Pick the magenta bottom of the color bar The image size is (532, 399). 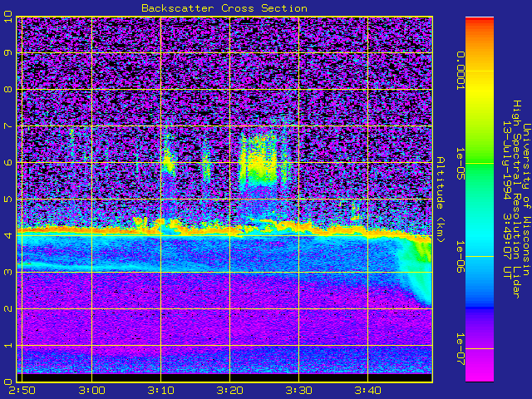480,367
